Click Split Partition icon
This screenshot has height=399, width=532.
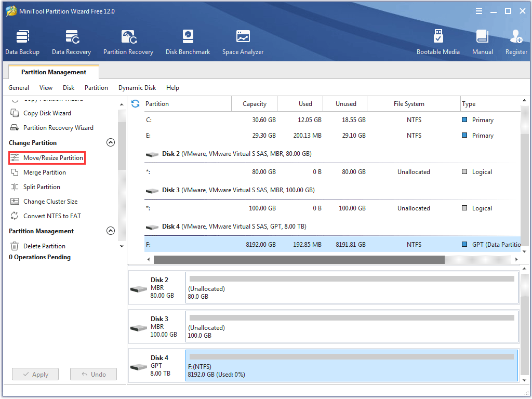[x=15, y=187]
